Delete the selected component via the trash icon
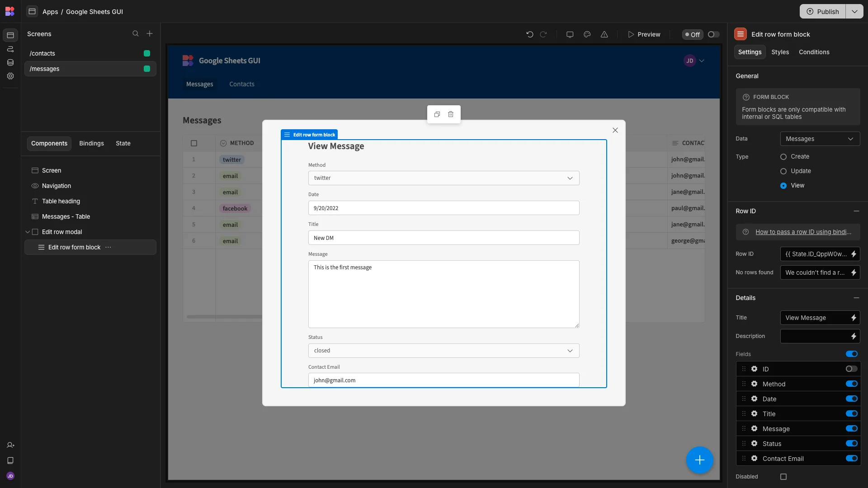868x488 pixels. pos(451,114)
